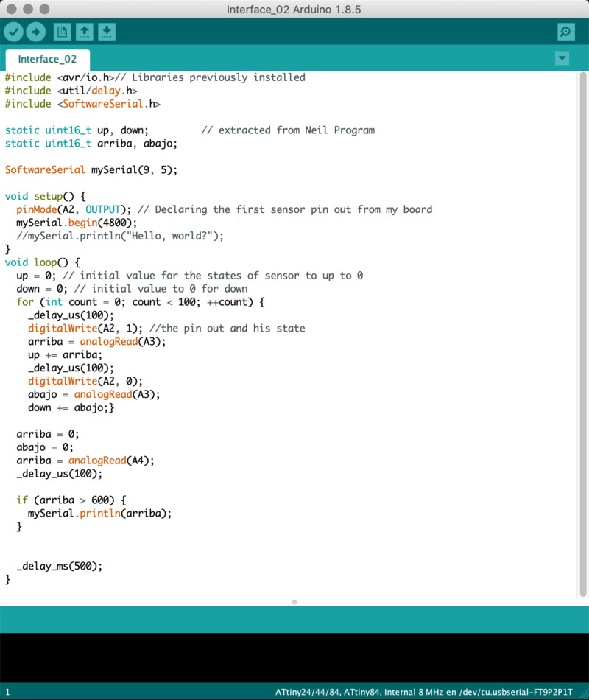Viewport: 589px width, 700px height.
Task: Click the 'arriba = analogRead(A4);' line
Action: 85,461
